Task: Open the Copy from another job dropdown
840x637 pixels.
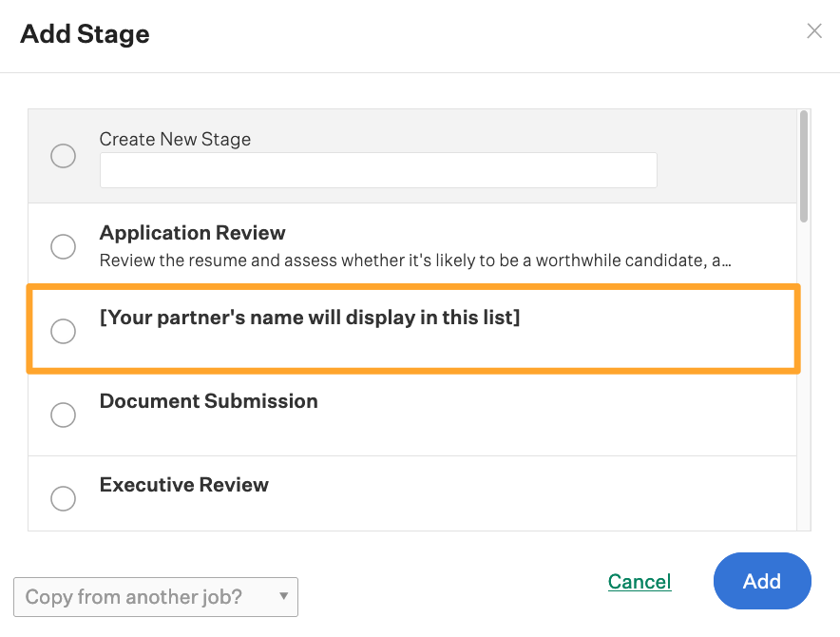Action: coord(155,597)
